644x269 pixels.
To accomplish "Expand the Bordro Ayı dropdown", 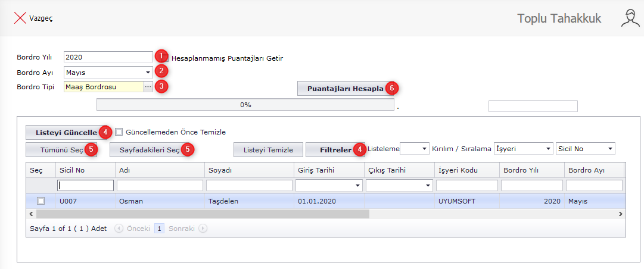I will [147, 72].
